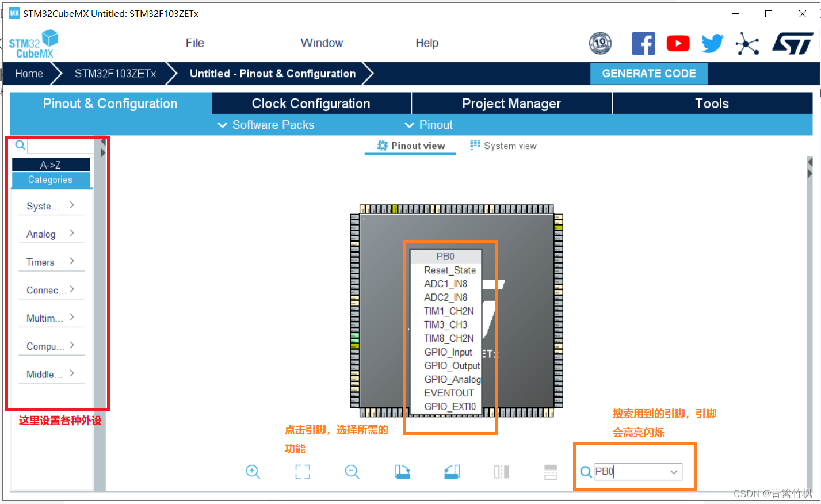This screenshot has height=504, width=821.
Task: Select Reset_State in PB0 menu
Action: pos(449,270)
